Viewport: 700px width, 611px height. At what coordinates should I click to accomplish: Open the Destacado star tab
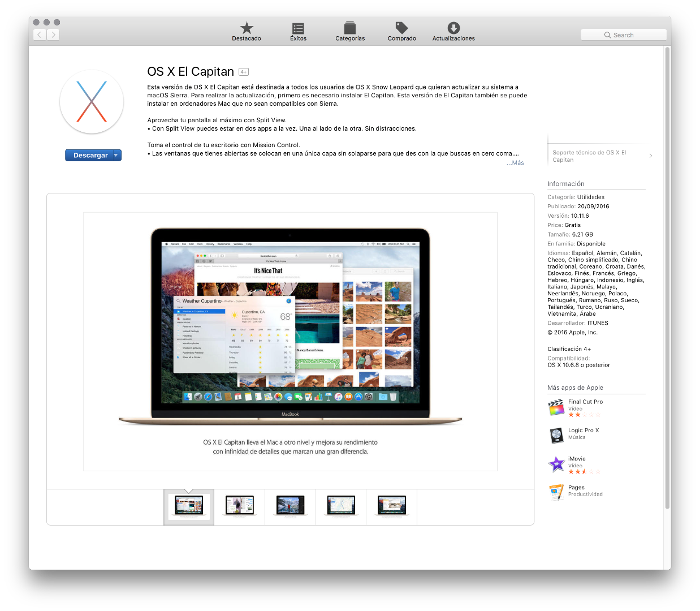pyautogui.click(x=247, y=32)
